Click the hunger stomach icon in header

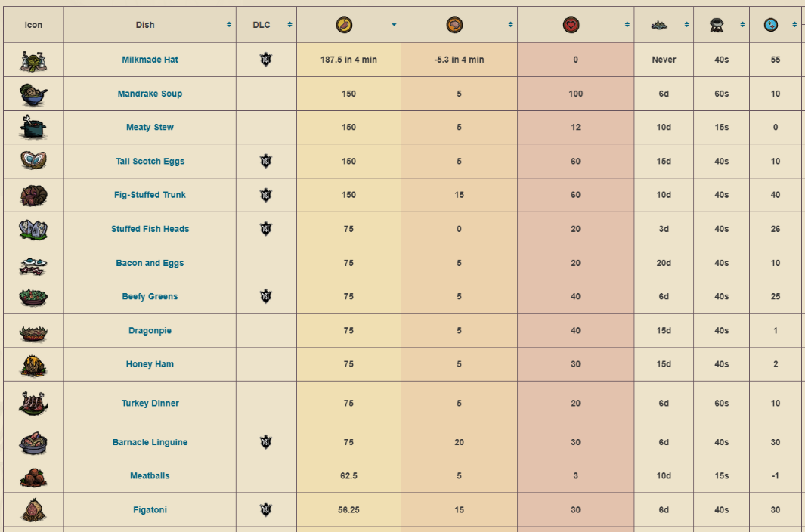coord(344,25)
